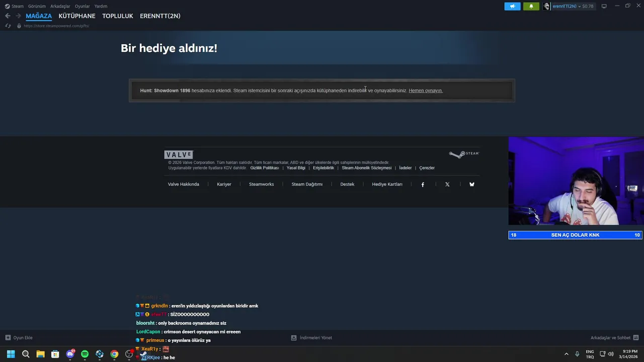Screen dimensions: 644x362
Task: Open OBS Studio from the taskbar
Action: 129,354
